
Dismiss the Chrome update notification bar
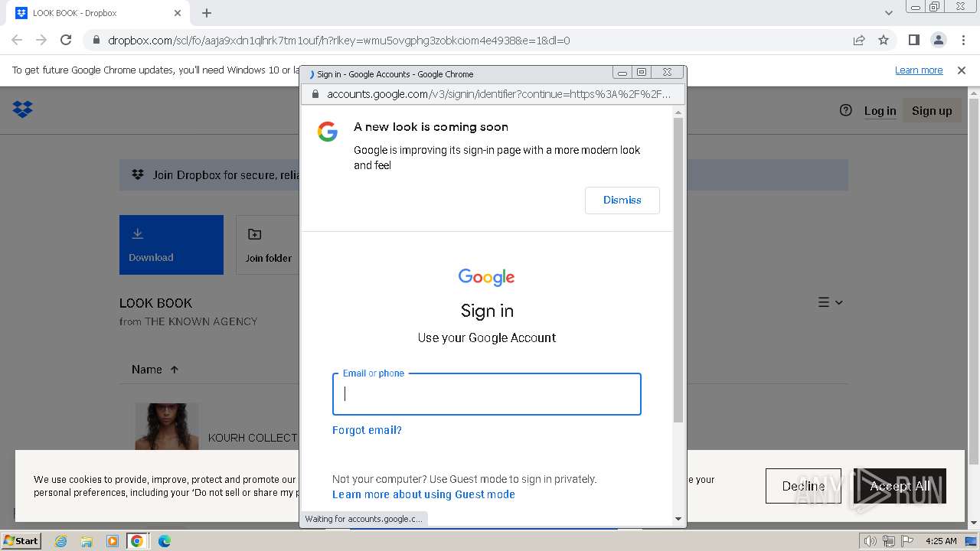tap(962, 70)
